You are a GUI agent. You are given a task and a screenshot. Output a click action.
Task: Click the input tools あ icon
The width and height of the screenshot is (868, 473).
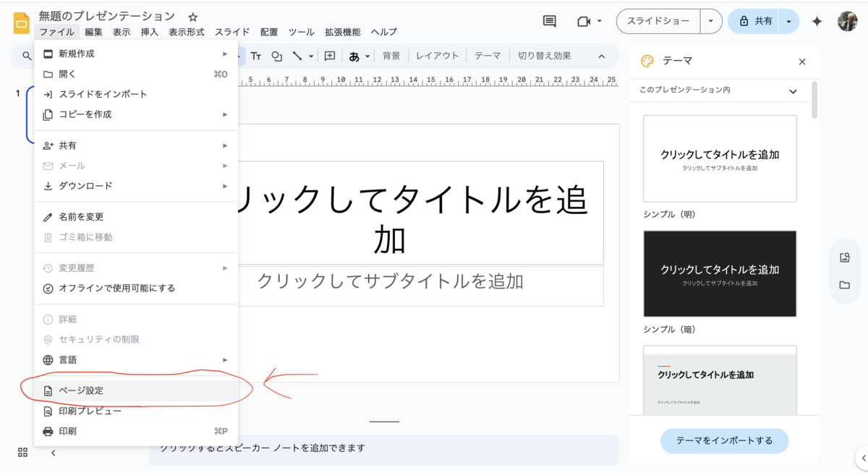[x=354, y=56]
